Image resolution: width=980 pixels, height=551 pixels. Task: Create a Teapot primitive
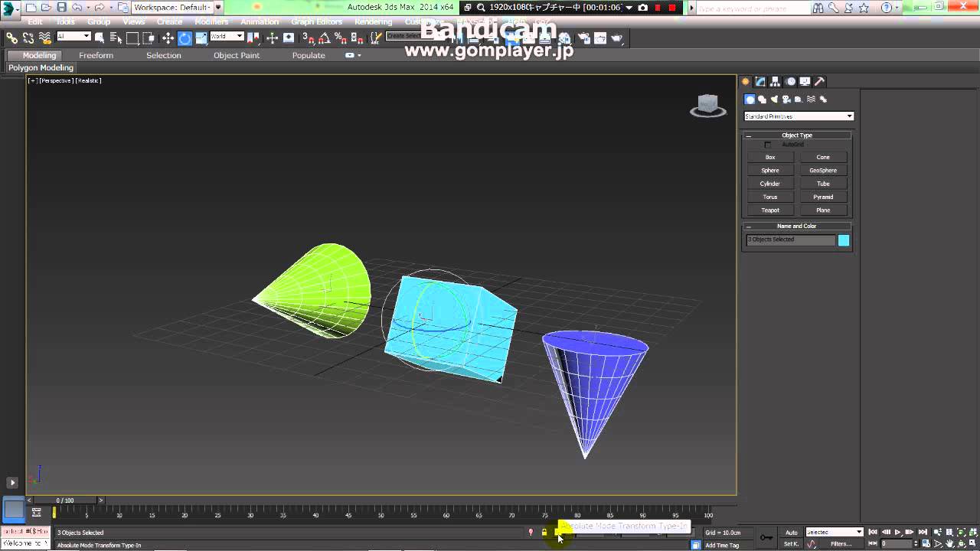click(x=770, y=210)
